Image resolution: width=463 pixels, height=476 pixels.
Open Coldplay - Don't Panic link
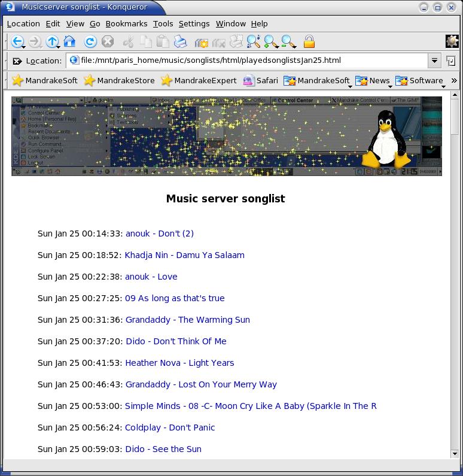(x=170, y=428)
